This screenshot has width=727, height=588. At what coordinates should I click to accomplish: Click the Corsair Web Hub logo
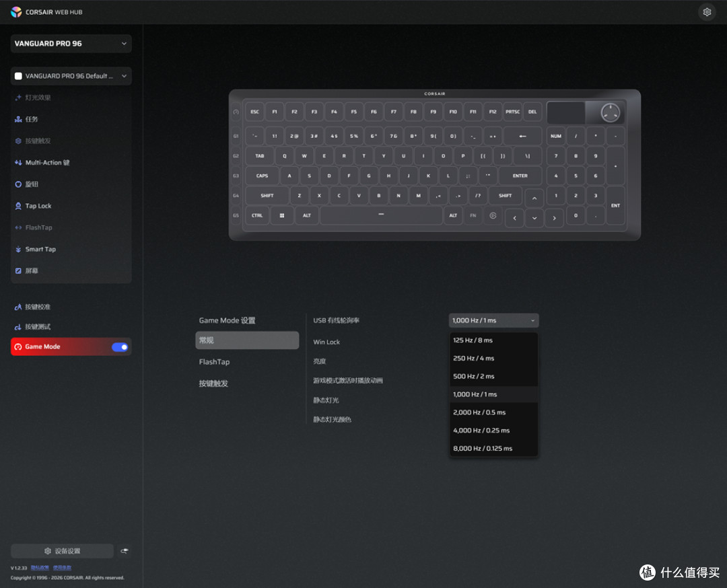(x=16, y=12)
